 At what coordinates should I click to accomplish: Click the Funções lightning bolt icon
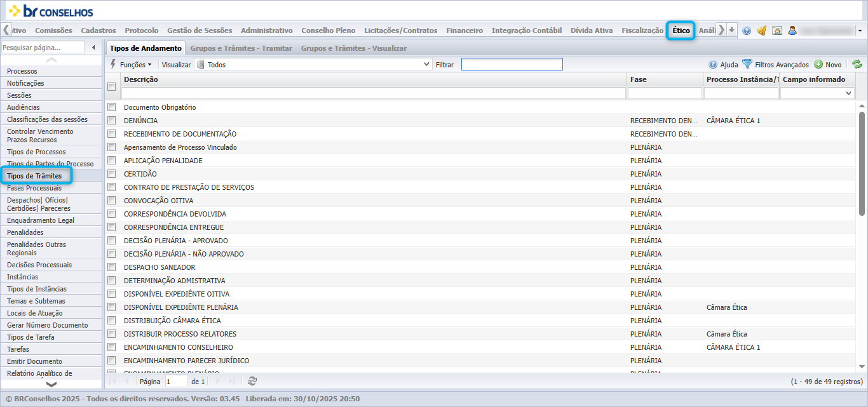[113, 64]
